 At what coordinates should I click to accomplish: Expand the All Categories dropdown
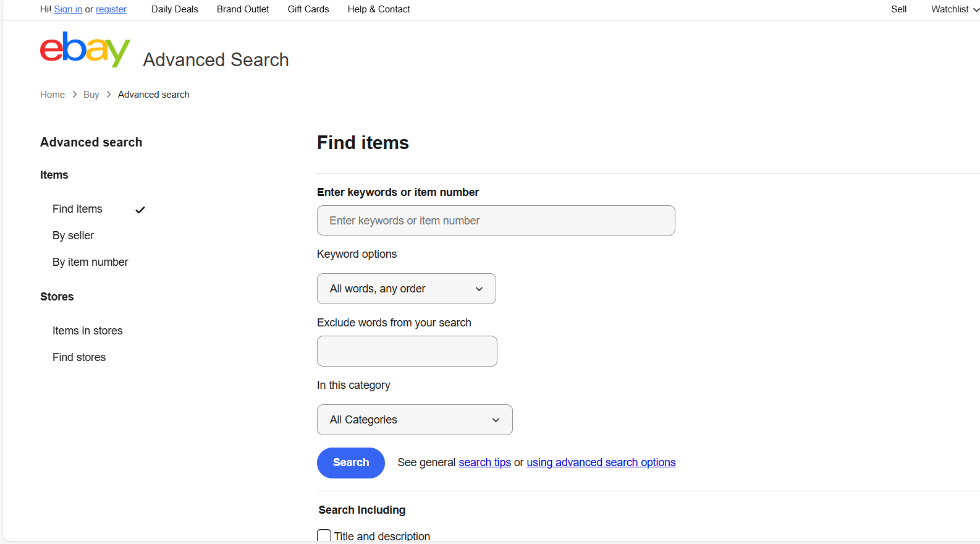coord(414,420)
